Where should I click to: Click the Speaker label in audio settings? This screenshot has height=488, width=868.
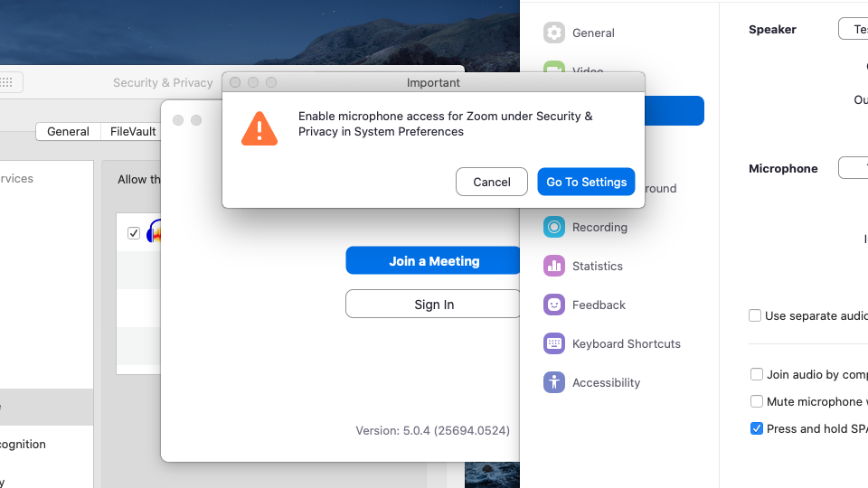772,29
